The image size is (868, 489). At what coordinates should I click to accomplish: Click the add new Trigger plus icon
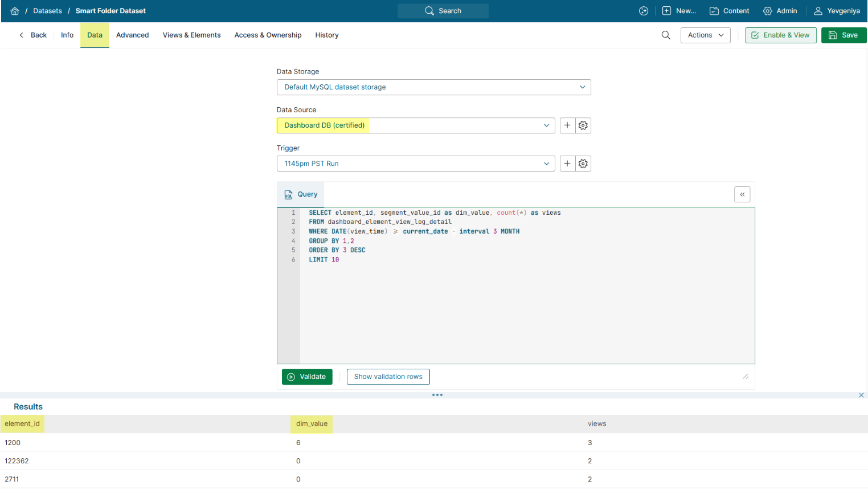point(567,164)
